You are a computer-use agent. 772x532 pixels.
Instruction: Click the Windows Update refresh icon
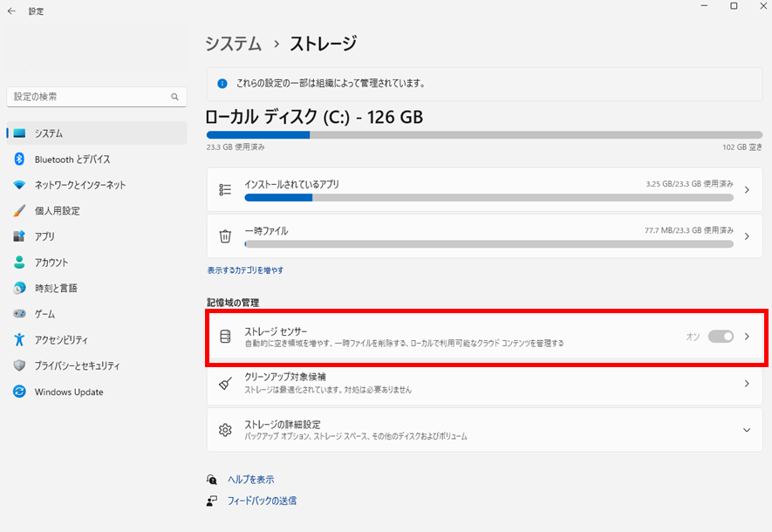click(19, 392)
